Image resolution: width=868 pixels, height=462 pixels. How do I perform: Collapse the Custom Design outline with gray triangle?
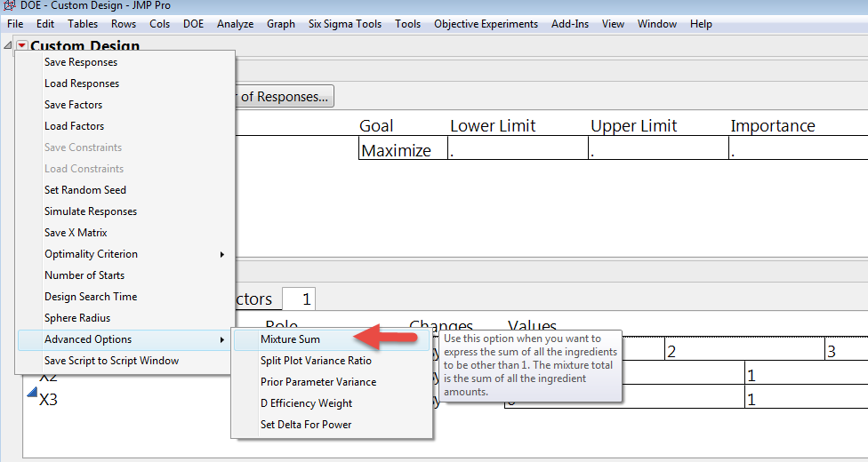click(x=8, y=45)
